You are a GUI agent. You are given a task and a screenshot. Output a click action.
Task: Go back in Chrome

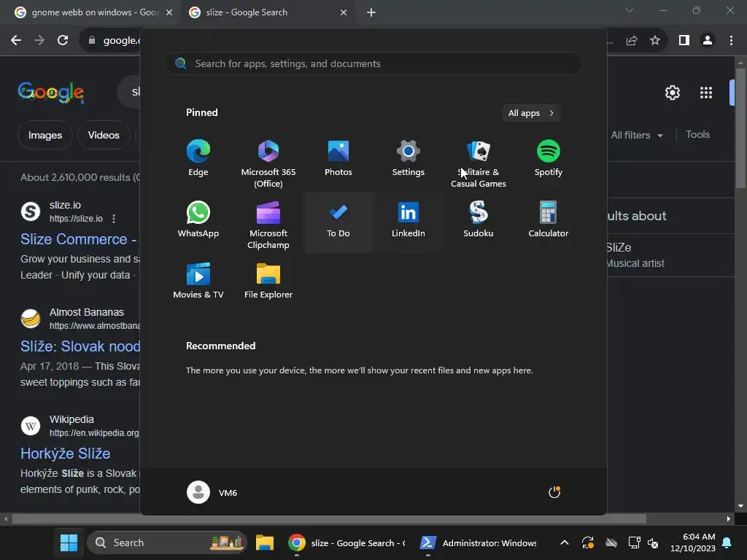pos(16,41)
